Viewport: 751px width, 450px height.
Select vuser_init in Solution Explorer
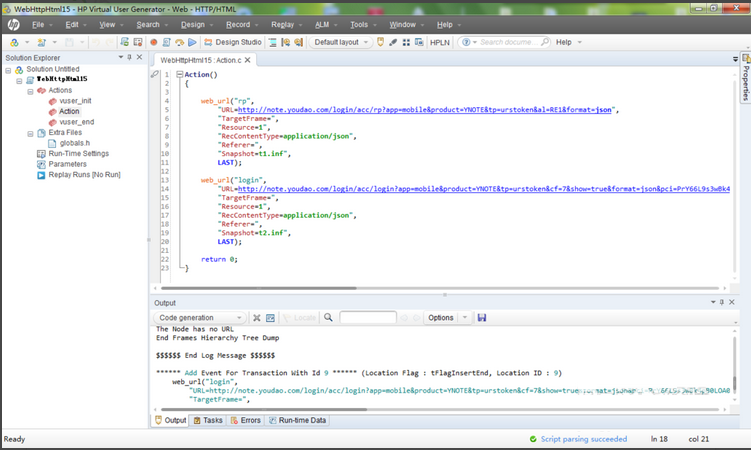75,101
